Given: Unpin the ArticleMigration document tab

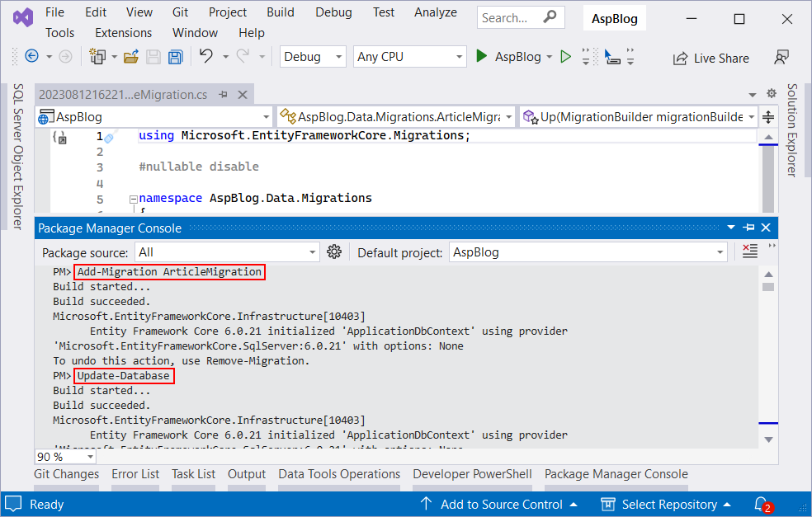Looking at the screenshot, I should [x=222, y=94].
